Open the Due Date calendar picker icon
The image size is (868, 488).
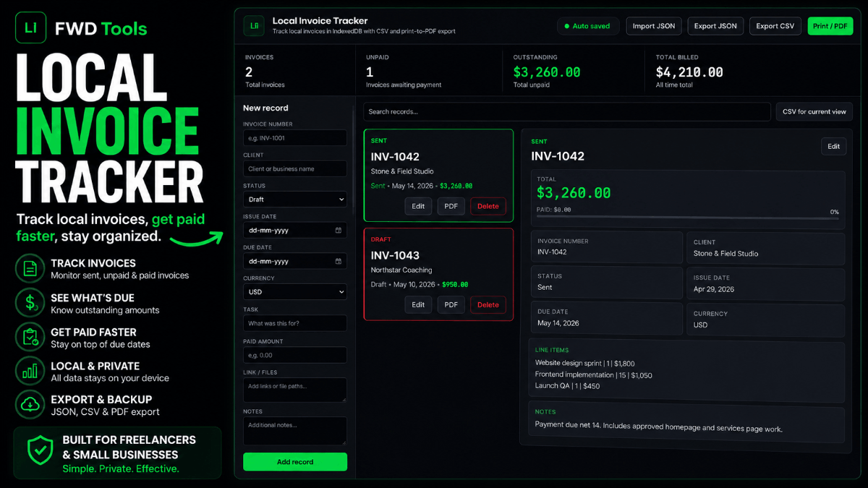pos(339,261)
